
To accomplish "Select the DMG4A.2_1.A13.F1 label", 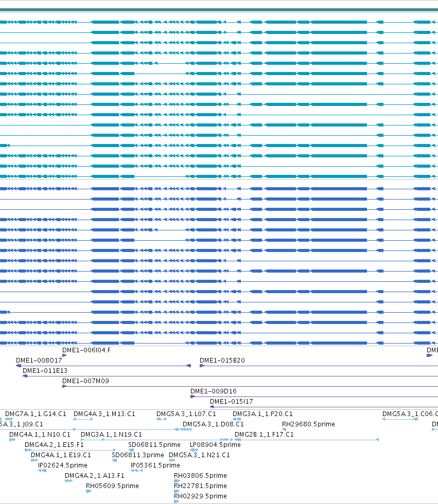I will tap(95, 475).
